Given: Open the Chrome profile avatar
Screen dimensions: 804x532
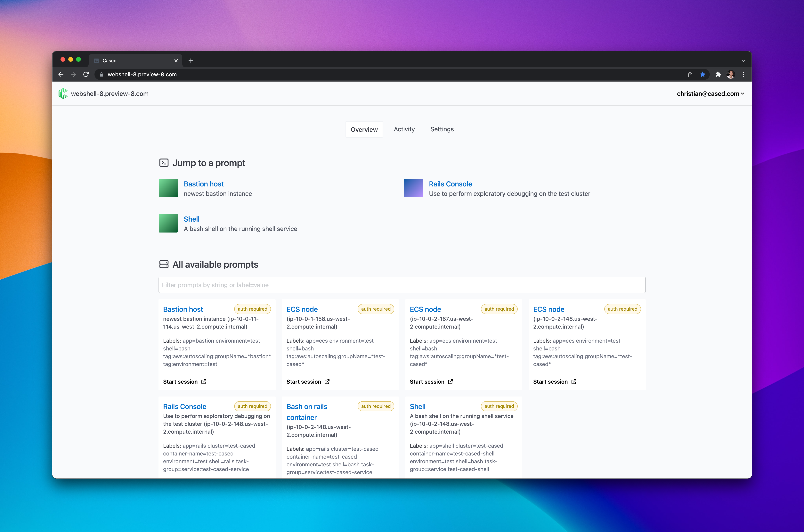Looking at the screenshot, I should pyautogui.click(x=730, y=74).
